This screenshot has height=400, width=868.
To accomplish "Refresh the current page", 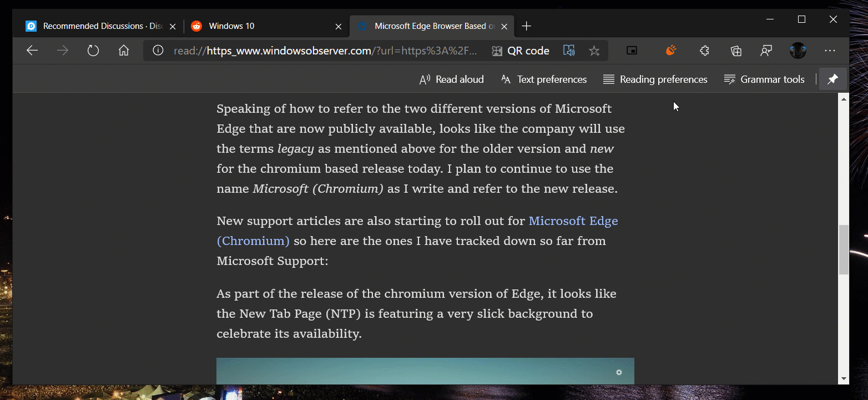I will tap(93, 51).
